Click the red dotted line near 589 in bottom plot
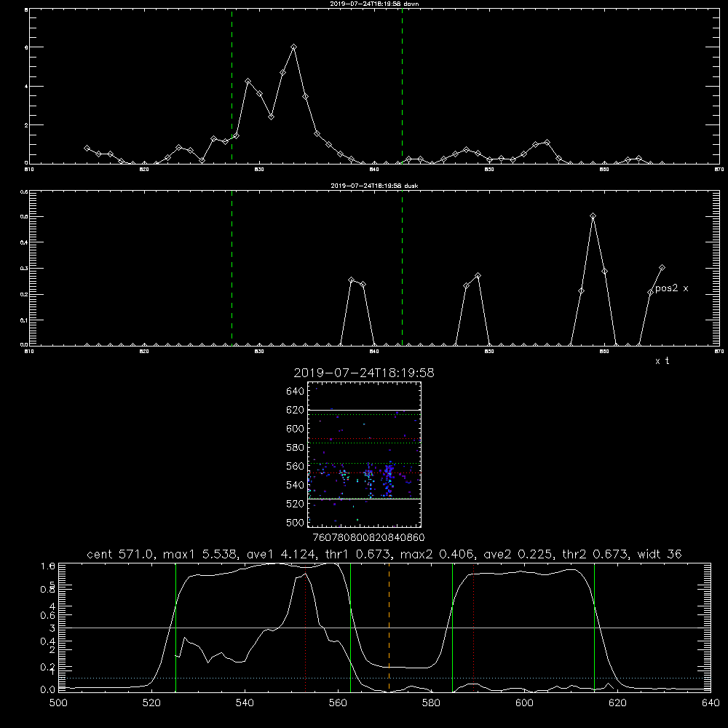This screenshot has width=728, height=728. click(x=474, y=628)
